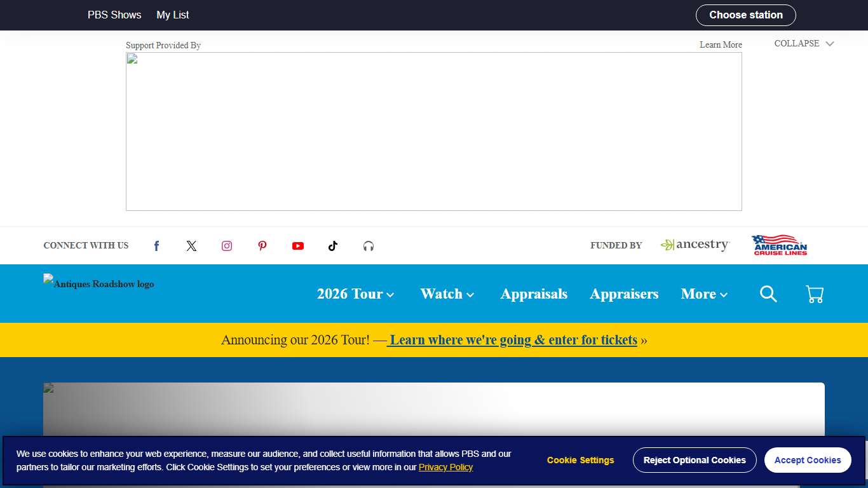Open the X (Twitter) icon

(x=191, y=246)
